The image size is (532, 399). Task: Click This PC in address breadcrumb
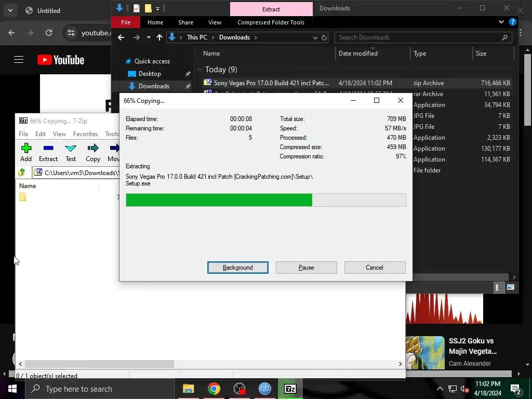[197, 37]
